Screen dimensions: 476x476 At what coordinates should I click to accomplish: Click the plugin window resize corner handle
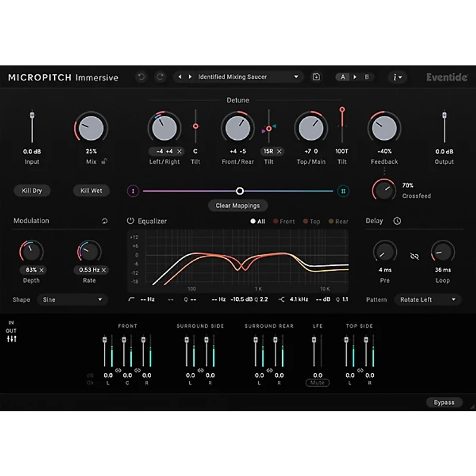click(x=472, y=407)
